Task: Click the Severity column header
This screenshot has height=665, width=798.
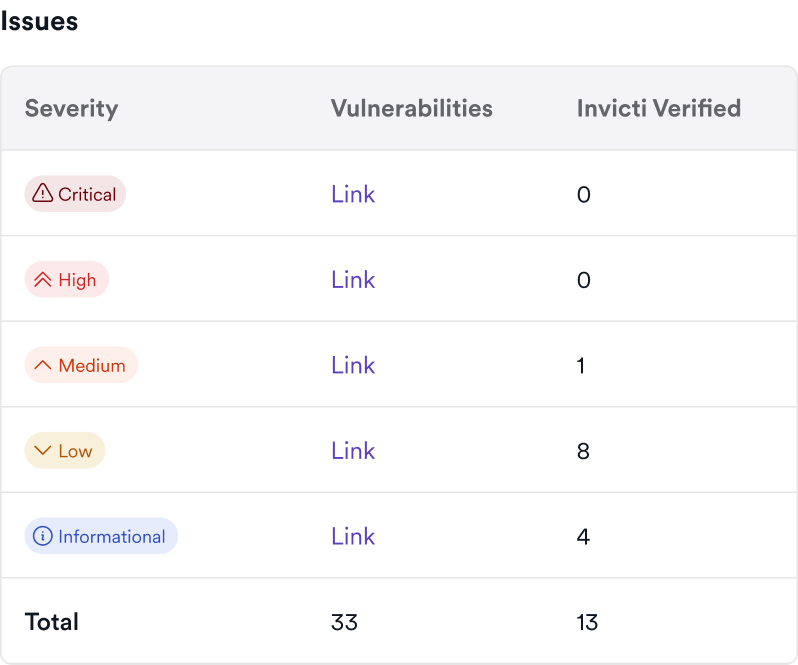Action: click(x=71, y=108)
